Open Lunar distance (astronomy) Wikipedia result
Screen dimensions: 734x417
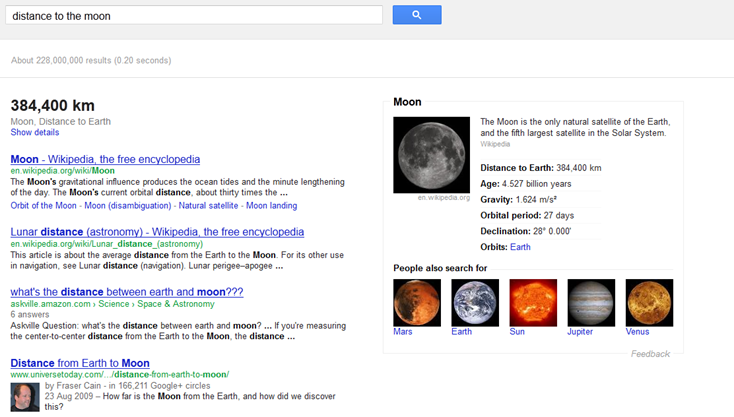[157, 232]
